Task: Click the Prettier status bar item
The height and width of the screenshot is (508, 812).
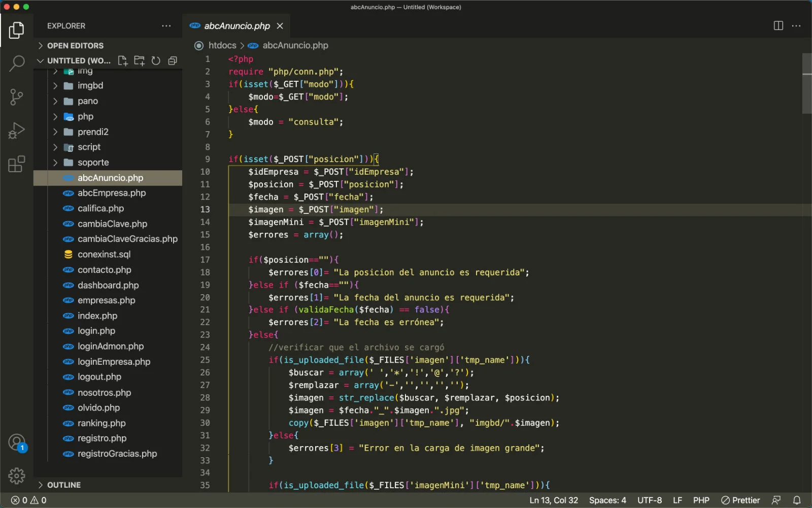Action: click(740, 500)
